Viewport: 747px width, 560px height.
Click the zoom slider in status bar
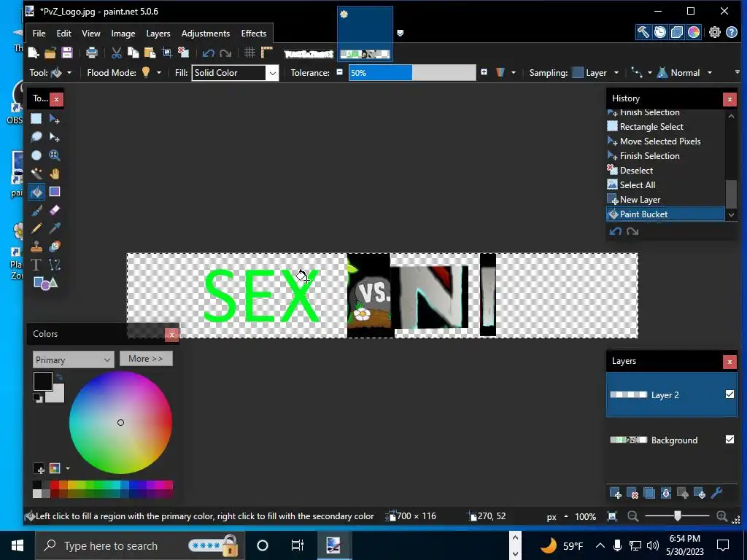pos(677,516)
